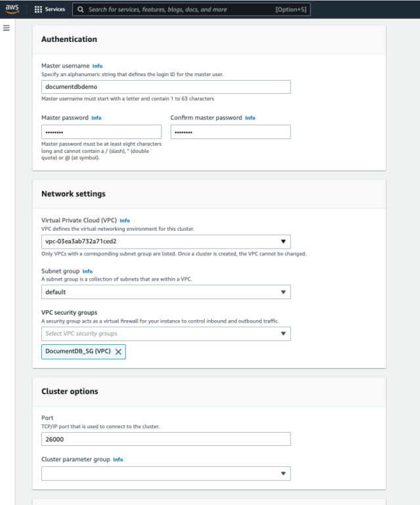This screenshot has height=505, width=420.
Task: Click the search magnifier icon
Action: click(80, 10)
